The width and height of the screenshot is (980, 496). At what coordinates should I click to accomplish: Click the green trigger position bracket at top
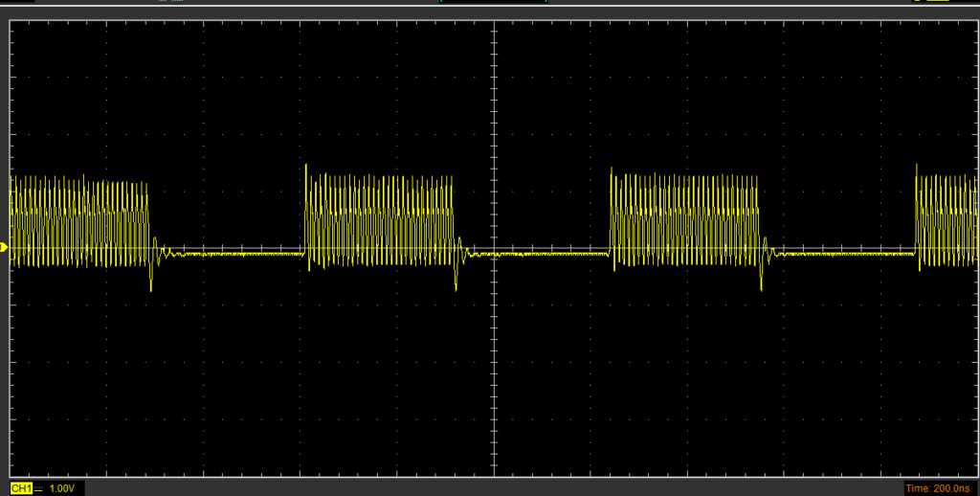pos(442,2)
